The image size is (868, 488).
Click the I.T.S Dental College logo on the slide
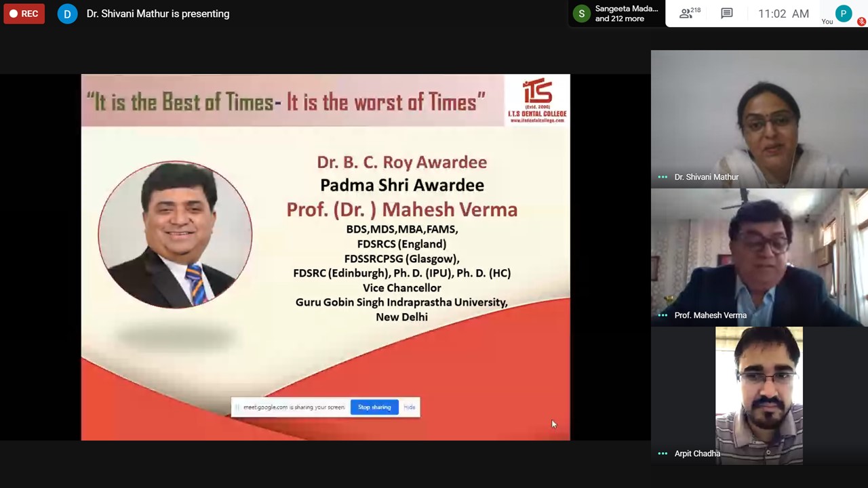click(x=537, y=100)
